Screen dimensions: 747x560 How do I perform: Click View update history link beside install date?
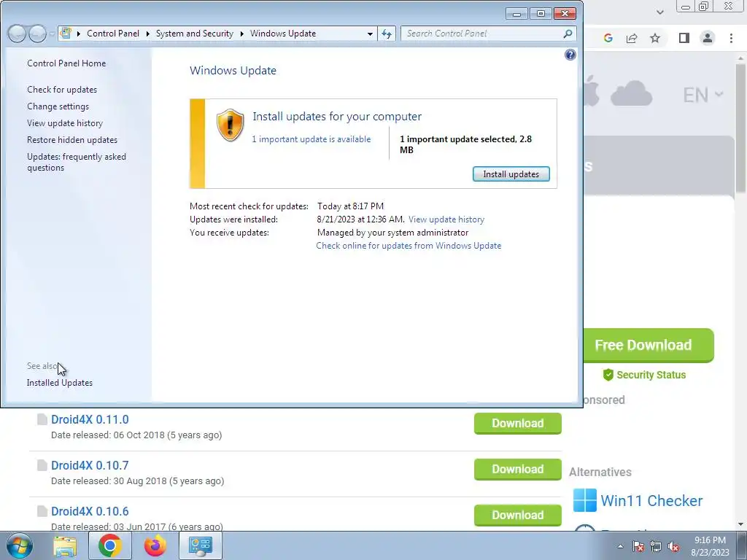(446, 219)
